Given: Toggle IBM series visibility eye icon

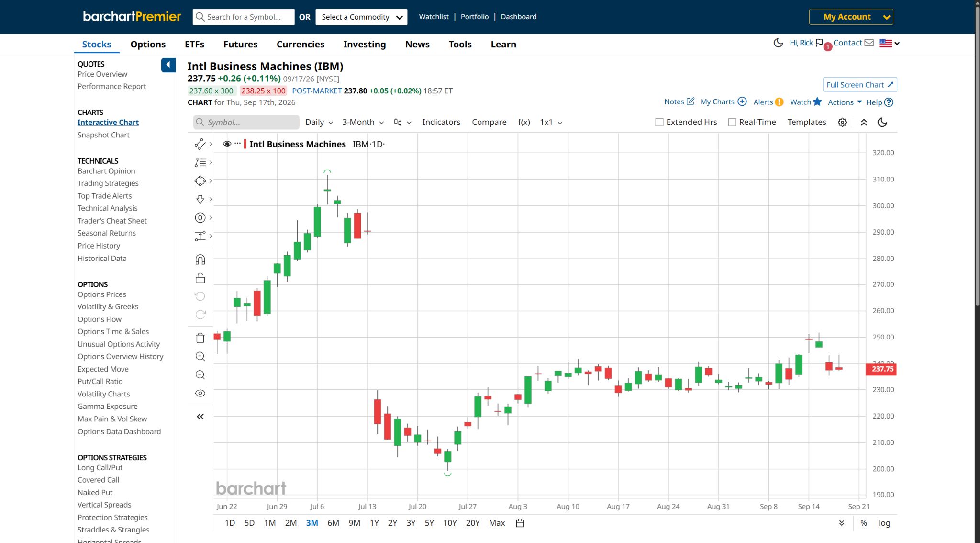Looking at the screenshot, I should tap(227, 144).
